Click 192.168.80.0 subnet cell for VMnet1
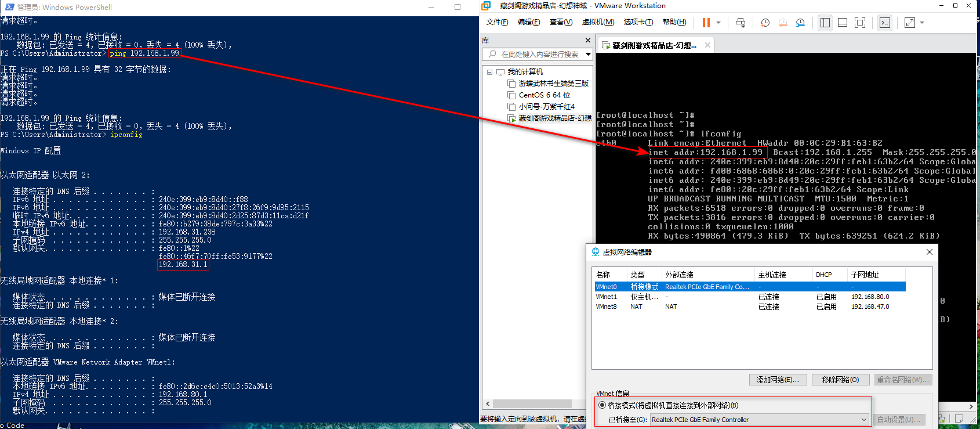 click(x=870, y=297)
